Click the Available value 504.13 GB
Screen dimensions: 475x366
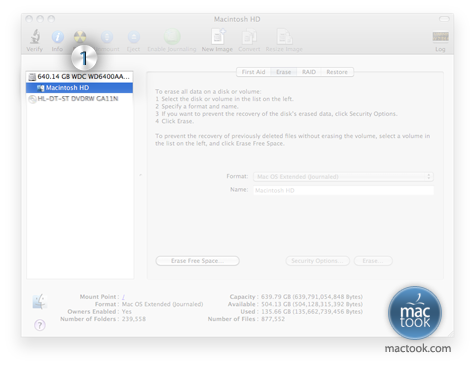click(312, 304)
